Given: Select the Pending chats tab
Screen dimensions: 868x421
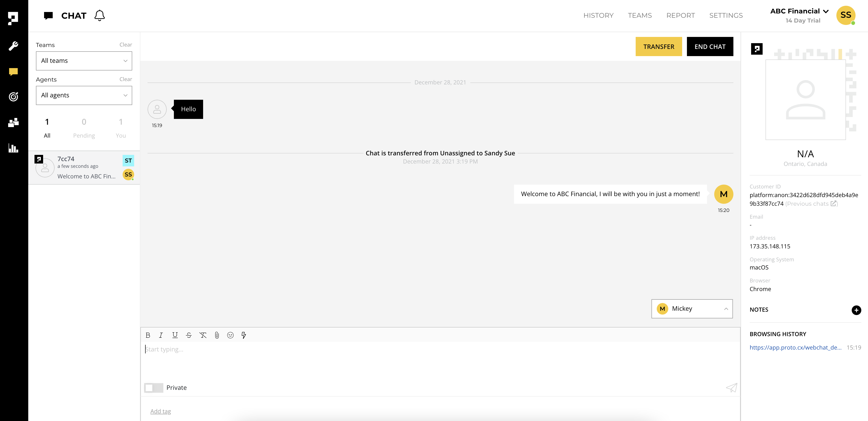Looking at the screenshot, I should click(84, 128).
